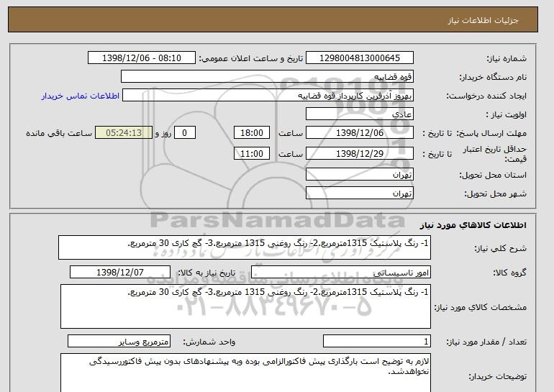The image size is (554, 392).
Task: Click the اطلاعات کالاهای مورد نیاز section heading
Action: point(473,225)
